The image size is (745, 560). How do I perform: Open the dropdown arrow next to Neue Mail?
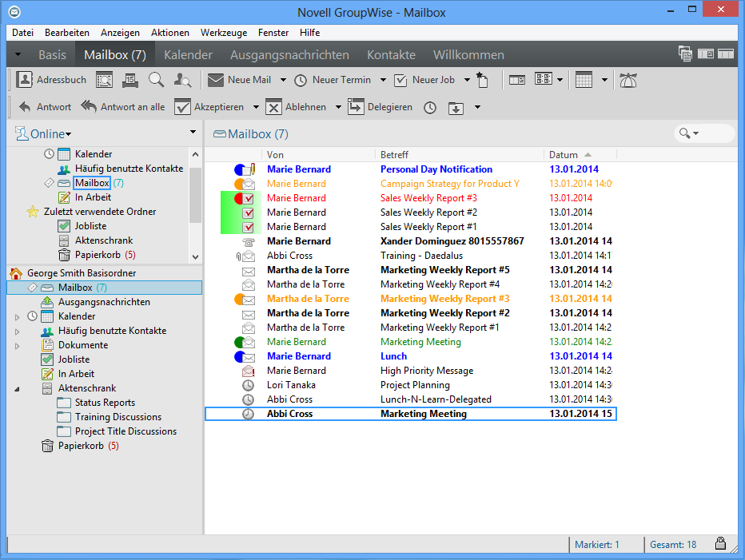281,80
